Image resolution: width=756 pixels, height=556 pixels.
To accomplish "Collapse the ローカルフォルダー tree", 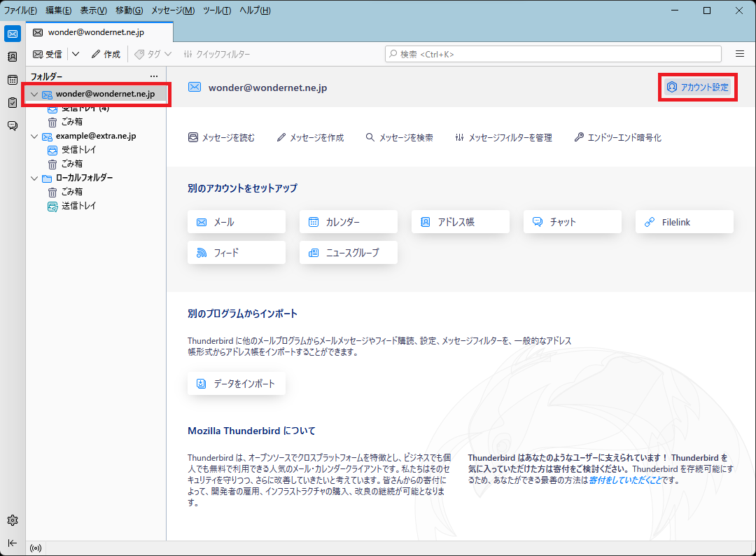I will (34, 178).
